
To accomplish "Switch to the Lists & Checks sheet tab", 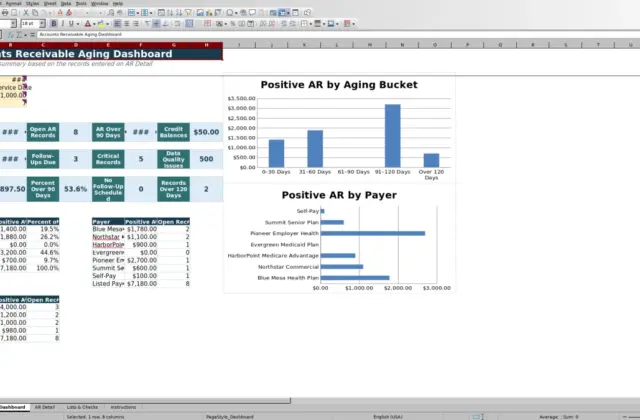I will (82, 407).
